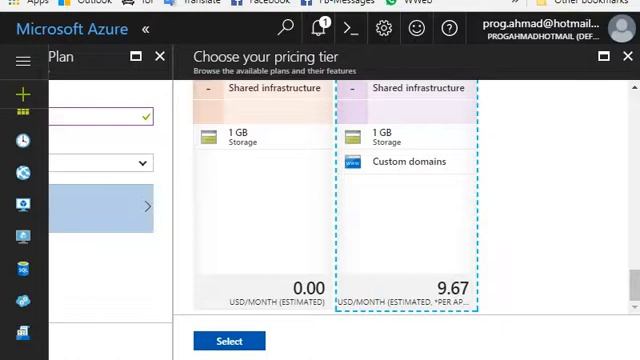Open App Services globe icon in the sidebar

[x=23, y=173]
